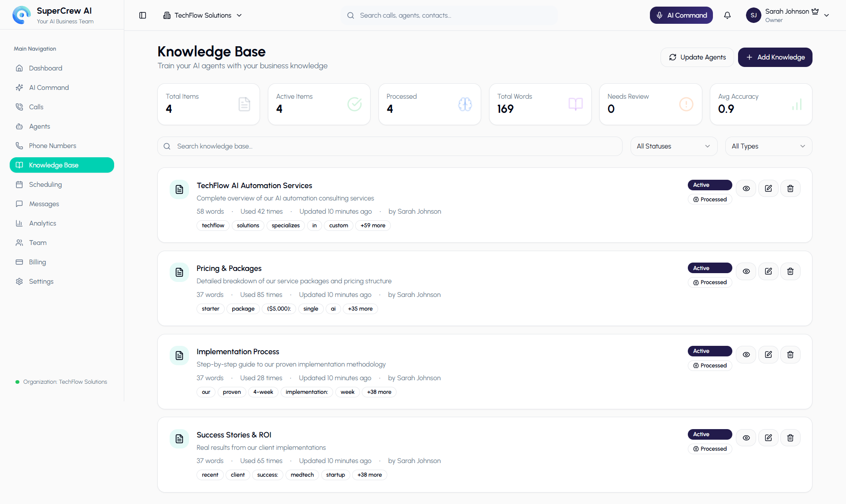Open the All Types filter dropdown
The width and height of the screenshot is (846, 504).
[768, 146]
